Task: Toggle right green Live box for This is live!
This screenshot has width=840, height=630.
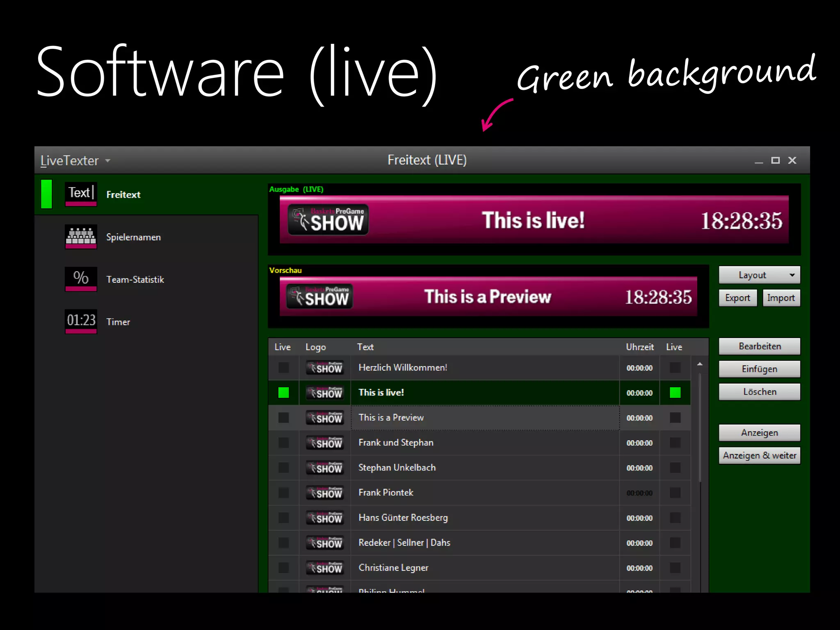Action: pos(675,393)
